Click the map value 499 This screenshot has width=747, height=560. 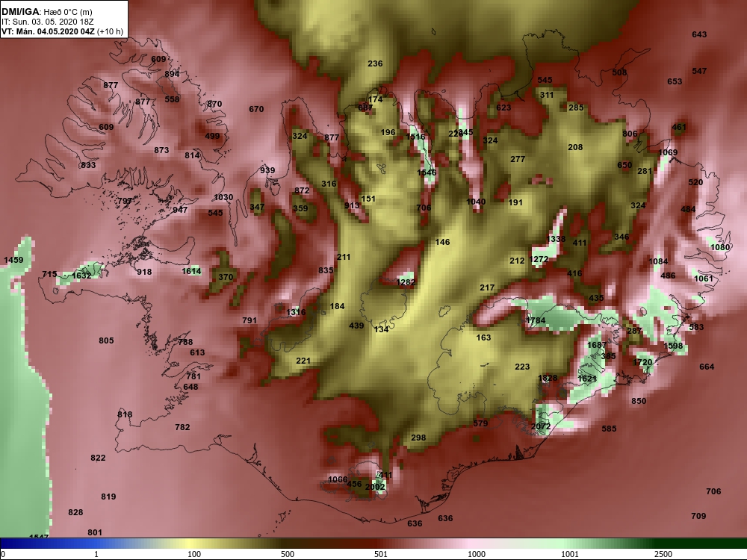coord(212,136)
